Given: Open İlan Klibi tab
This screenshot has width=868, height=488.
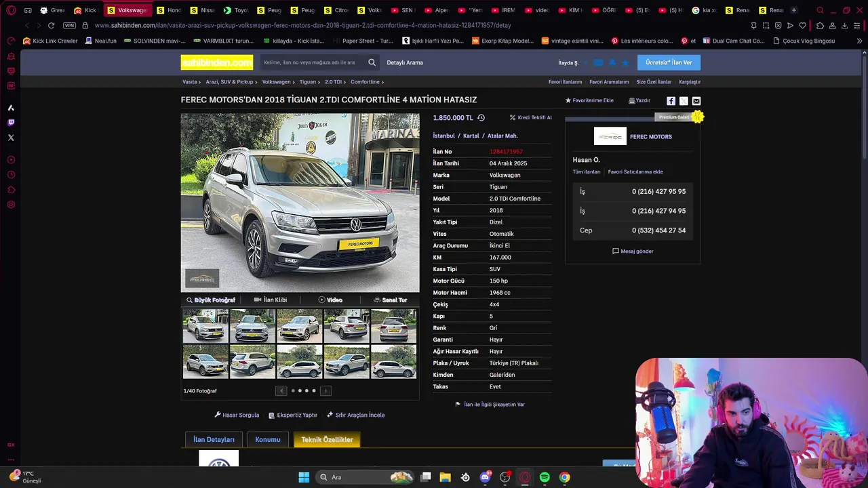Looking at the screenshot, I should click(x=271, y=300).
